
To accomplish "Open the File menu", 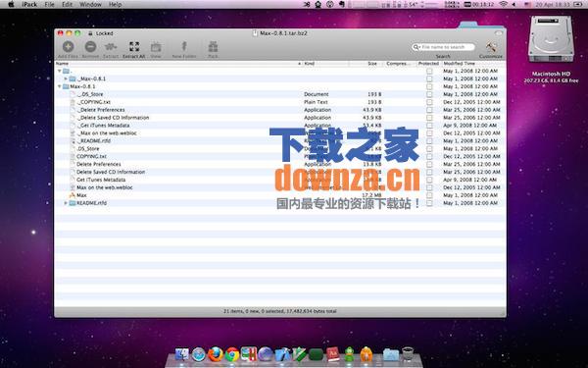I will tap(49, 5).
